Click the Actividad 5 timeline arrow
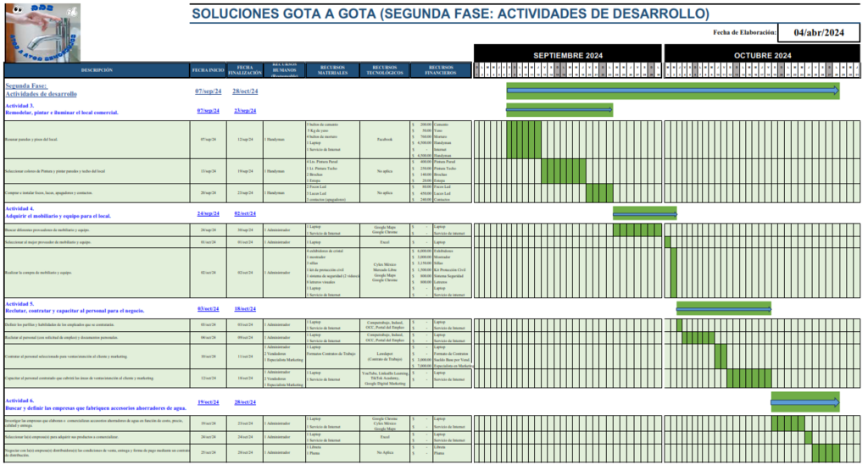 pos(723,308)
